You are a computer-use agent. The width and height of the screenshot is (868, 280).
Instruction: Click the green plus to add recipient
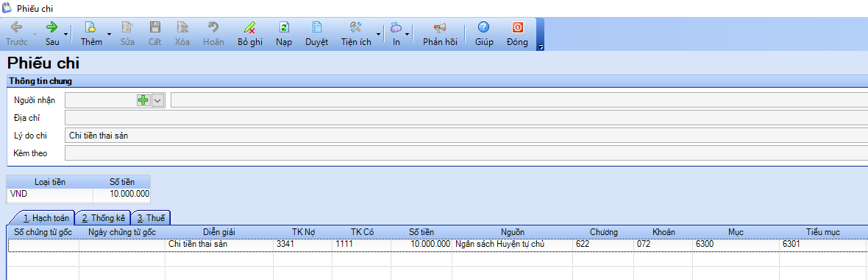coord(143,100)
